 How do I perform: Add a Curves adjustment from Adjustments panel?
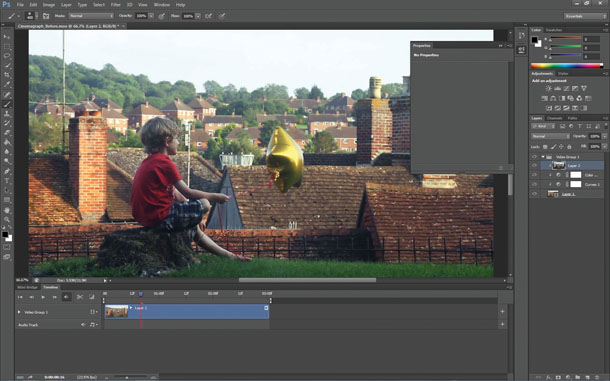coord(566,89)
